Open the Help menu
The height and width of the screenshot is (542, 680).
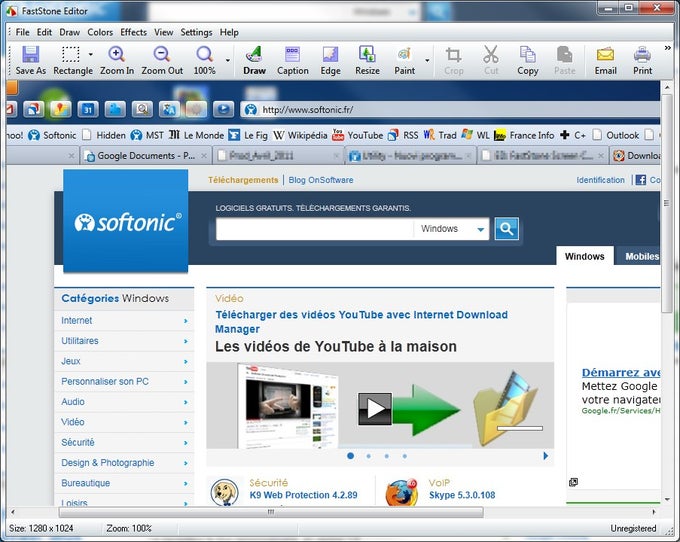(x=229, y=32)
